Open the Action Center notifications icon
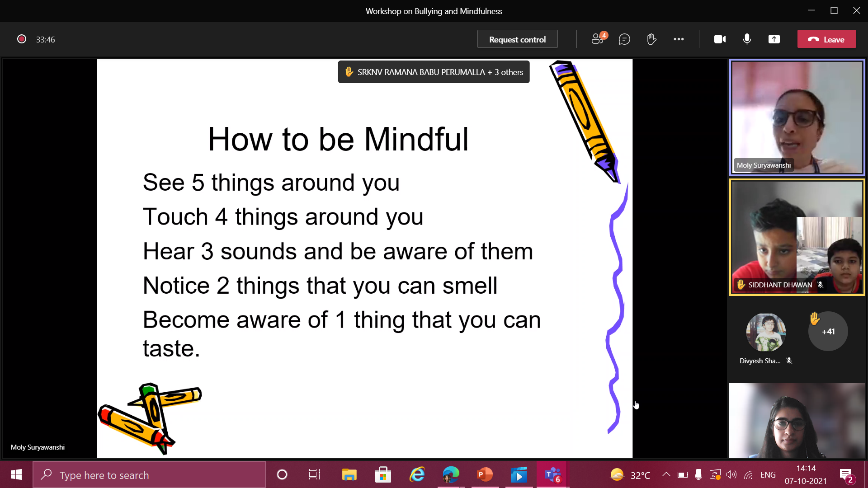This screenshot has width=868, height=488. [846, 475]
